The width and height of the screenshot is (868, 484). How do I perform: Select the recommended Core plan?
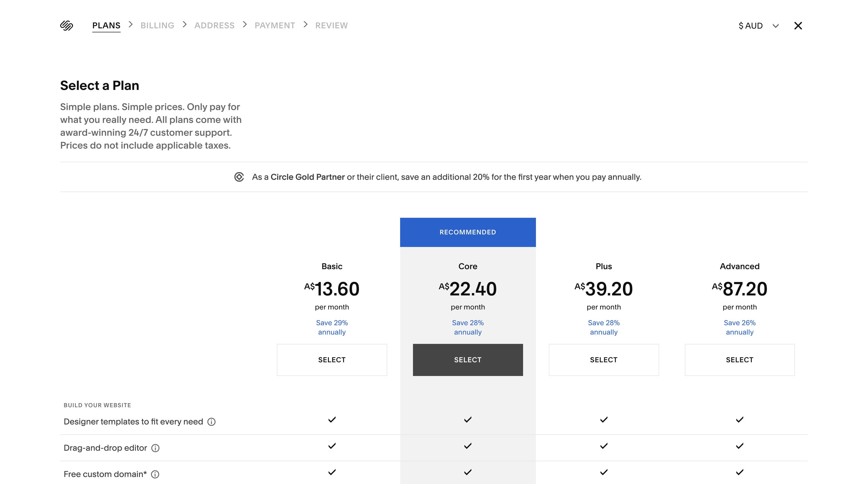tap(468, 360)
